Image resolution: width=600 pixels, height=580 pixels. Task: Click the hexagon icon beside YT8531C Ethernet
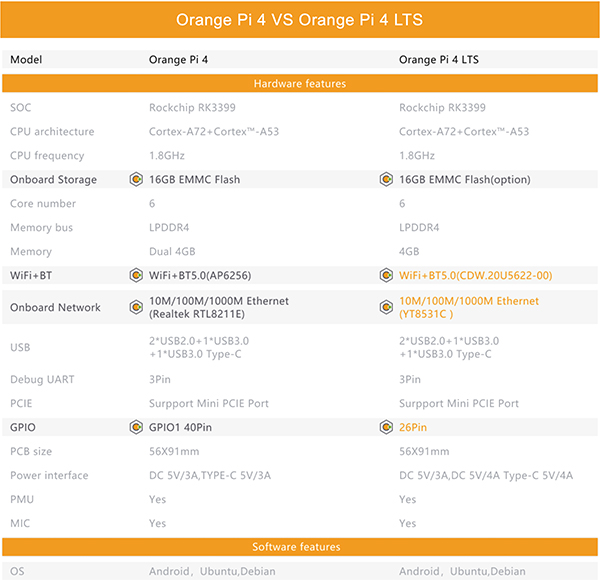tap(386, 307)
